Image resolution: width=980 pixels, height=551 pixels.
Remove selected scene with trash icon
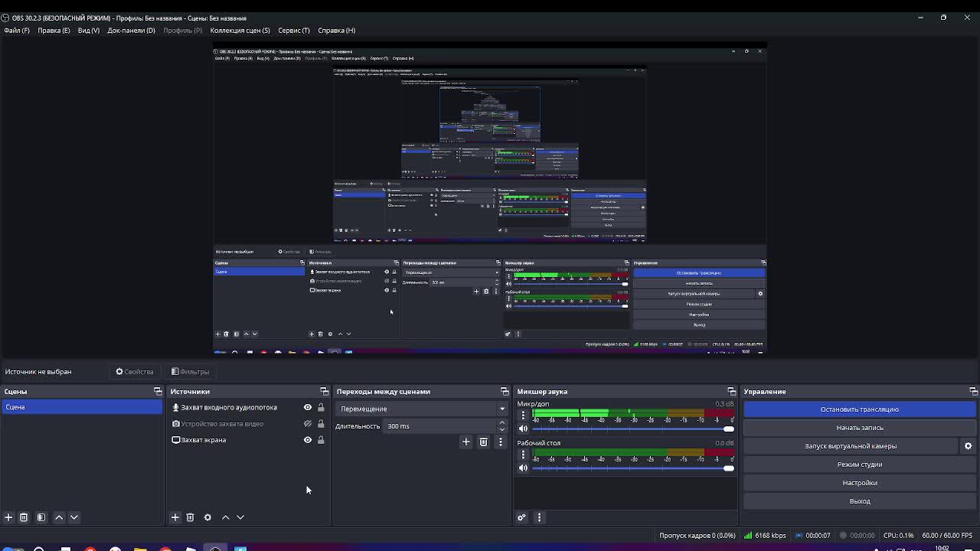(24, 517)
